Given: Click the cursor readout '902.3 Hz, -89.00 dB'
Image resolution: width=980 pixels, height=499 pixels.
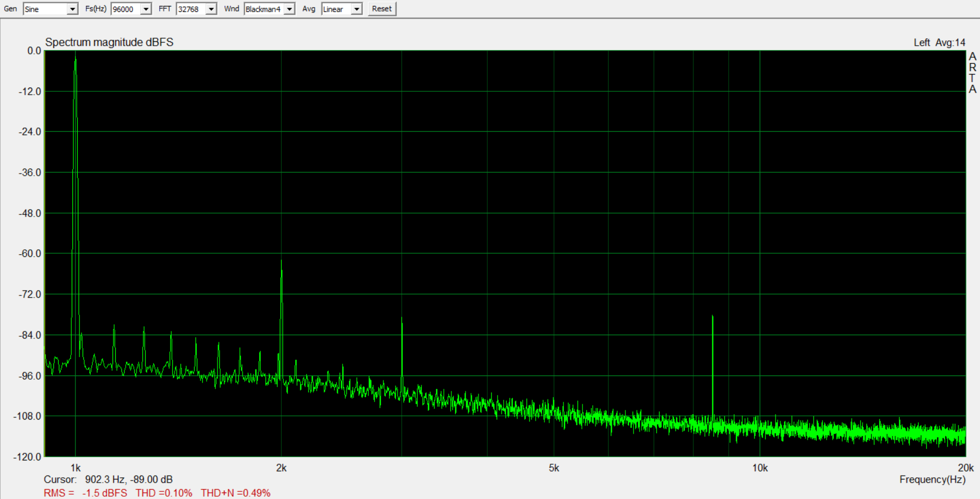Looking at the screenshot, I should coord(129,479).
